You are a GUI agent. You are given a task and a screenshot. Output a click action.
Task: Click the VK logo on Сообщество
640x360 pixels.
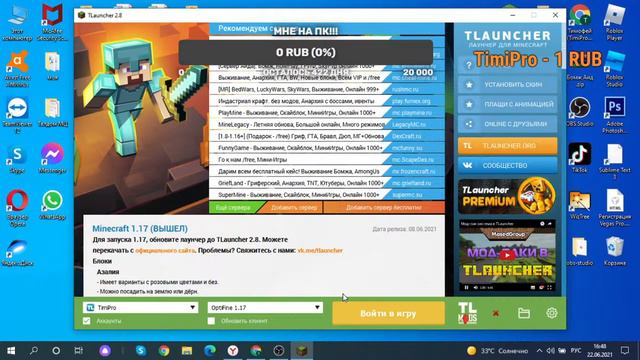[x=468, y=165]
